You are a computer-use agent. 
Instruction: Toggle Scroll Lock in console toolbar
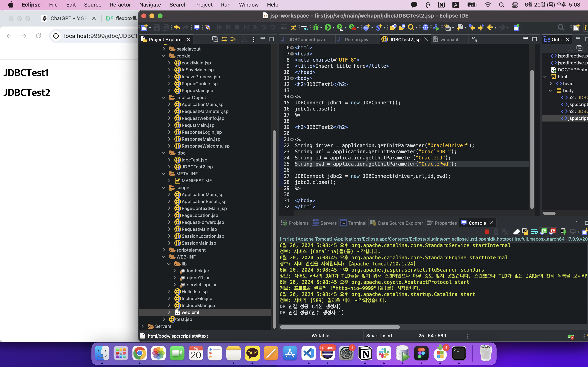(525, 232)
